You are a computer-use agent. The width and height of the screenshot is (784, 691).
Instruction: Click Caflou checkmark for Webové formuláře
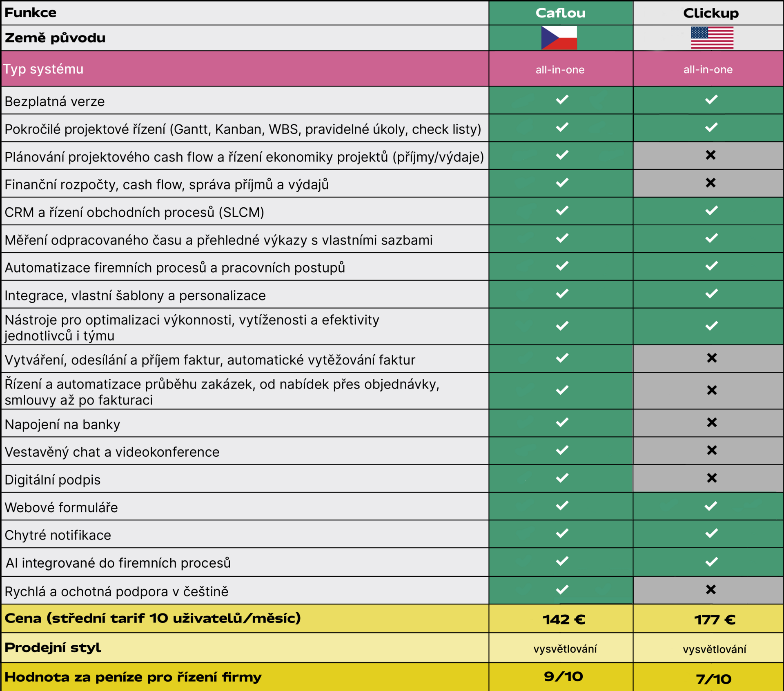pos(562,506)
